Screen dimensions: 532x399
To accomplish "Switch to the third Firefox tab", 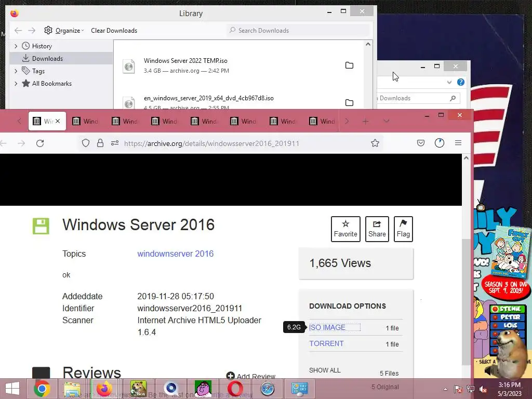I will click(126, 121).
